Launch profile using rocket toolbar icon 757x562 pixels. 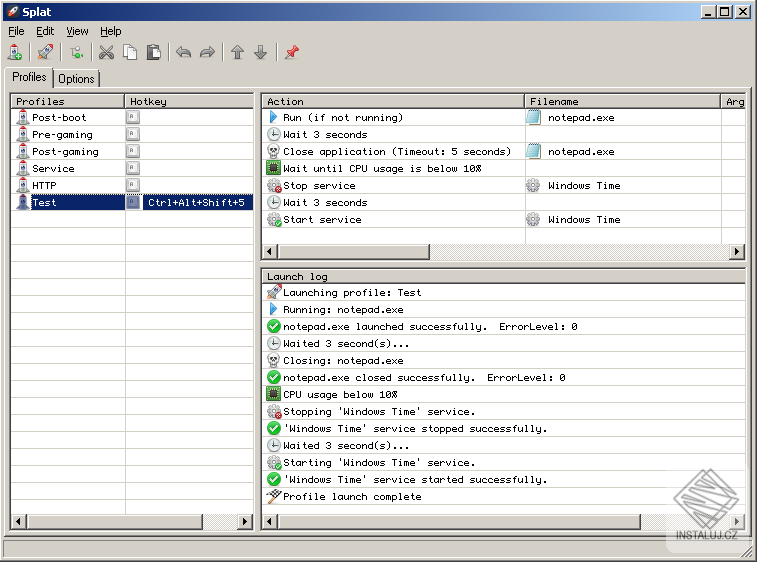[x=45, y=52]
